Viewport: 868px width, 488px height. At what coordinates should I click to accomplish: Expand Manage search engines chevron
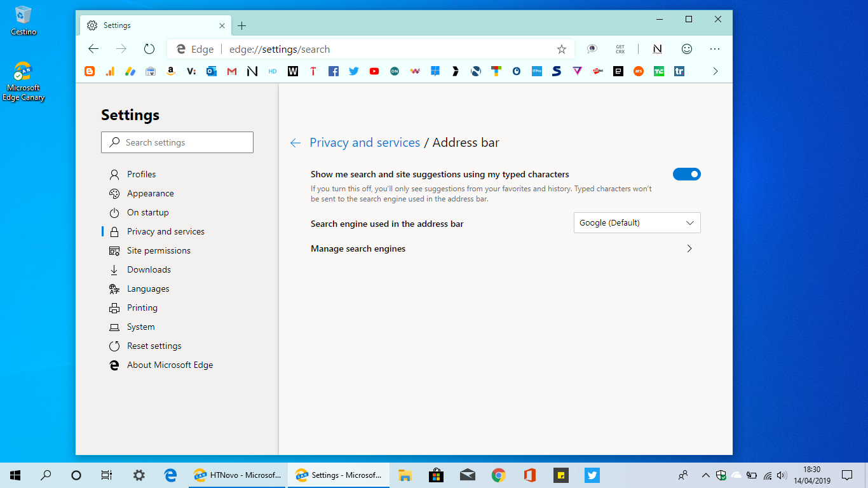pos(689,248)
